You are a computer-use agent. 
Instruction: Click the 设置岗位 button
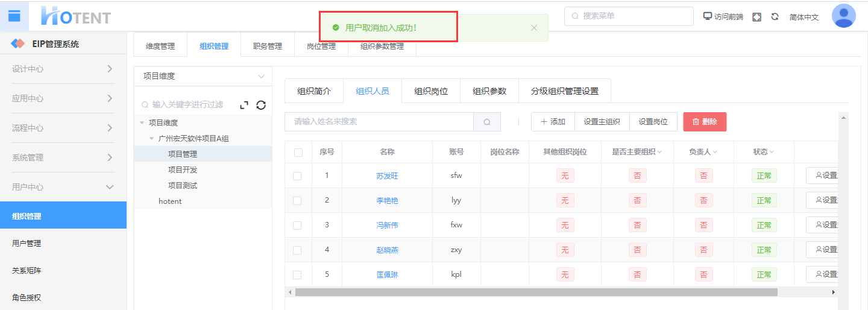653,122
